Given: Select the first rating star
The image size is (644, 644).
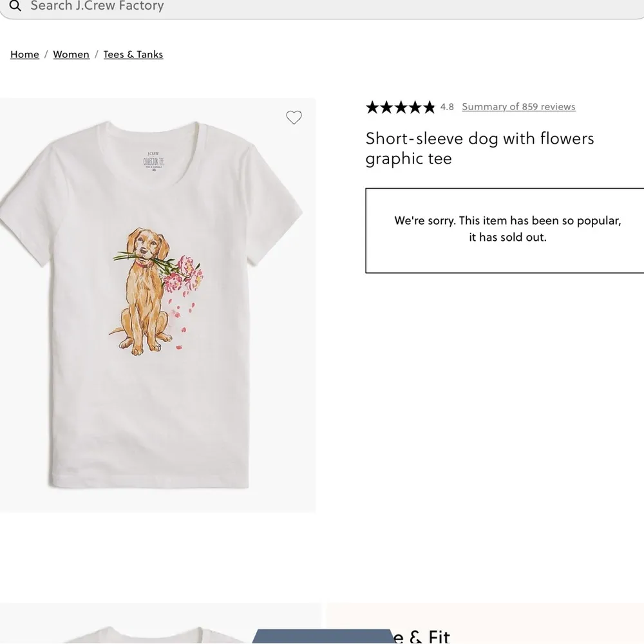Looking at the screenshot, I should click(372, 107).
